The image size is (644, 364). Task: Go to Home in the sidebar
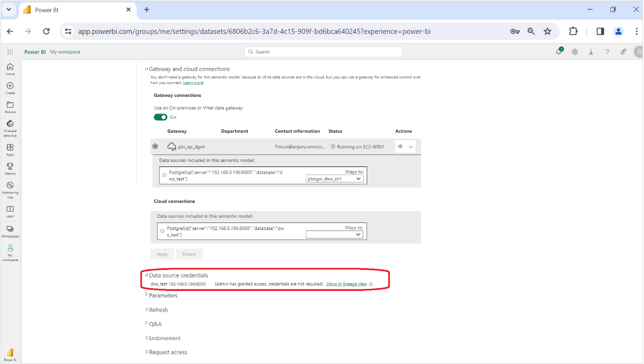point(10,69)
